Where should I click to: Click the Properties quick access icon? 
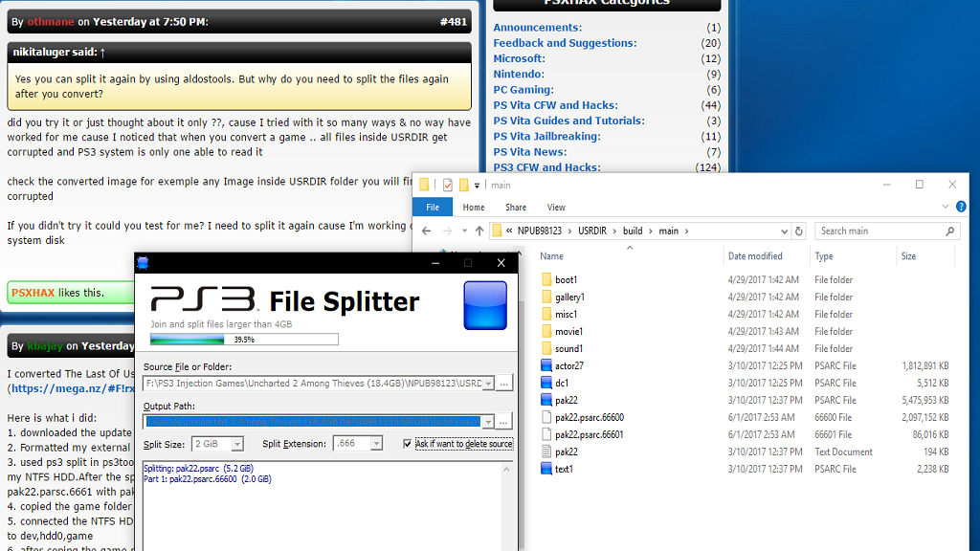tap(448, 185)
